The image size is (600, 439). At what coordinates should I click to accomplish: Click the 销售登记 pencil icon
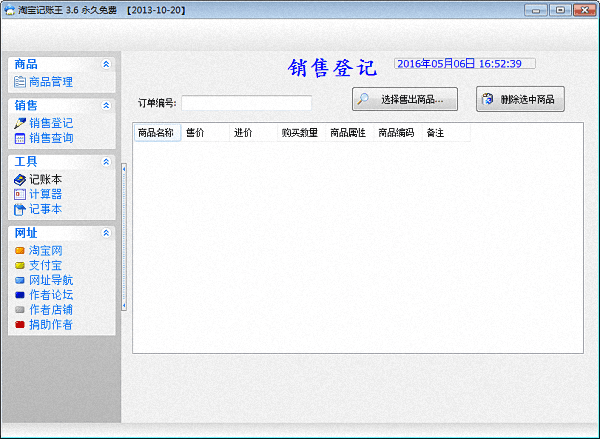tap(20, 123)
